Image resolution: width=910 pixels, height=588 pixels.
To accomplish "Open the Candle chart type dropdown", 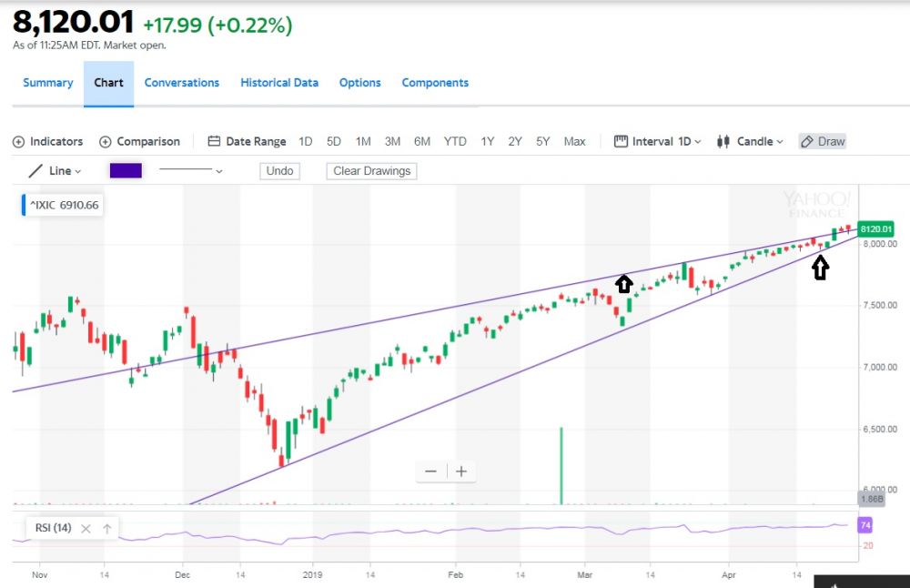I will (750, 142).
